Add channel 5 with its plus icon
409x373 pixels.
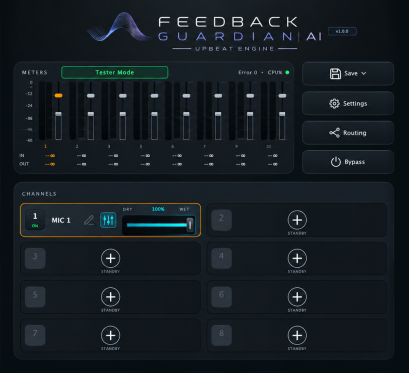coord(110,297)
